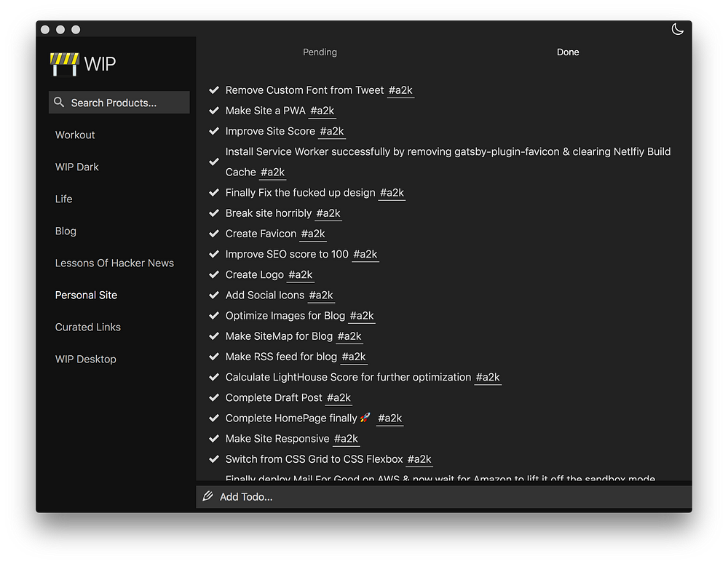Switch to the Pending tab
This screenshot has width=728, height=564.
point(320,52)
